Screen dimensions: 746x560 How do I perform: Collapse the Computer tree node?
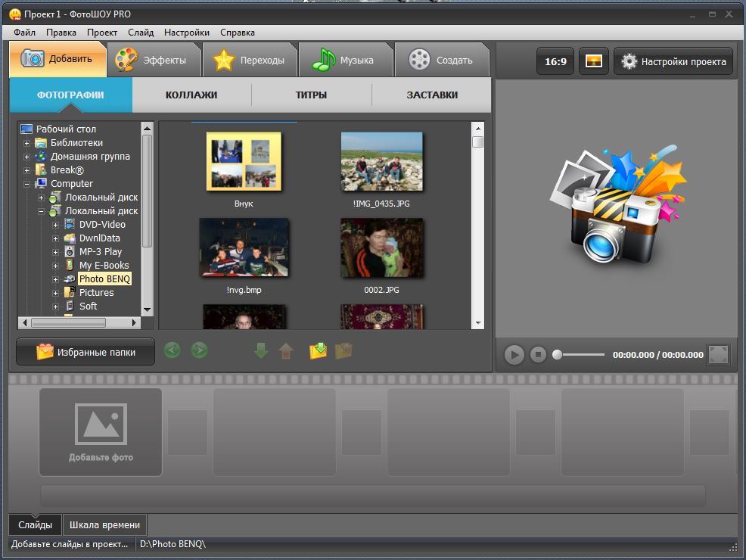[x=27, y=184]
